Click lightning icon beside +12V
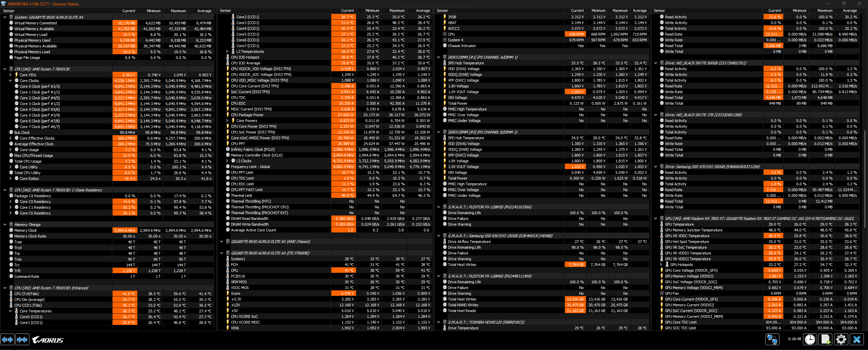This screenshot has width=868, height=350. [228, 305]
